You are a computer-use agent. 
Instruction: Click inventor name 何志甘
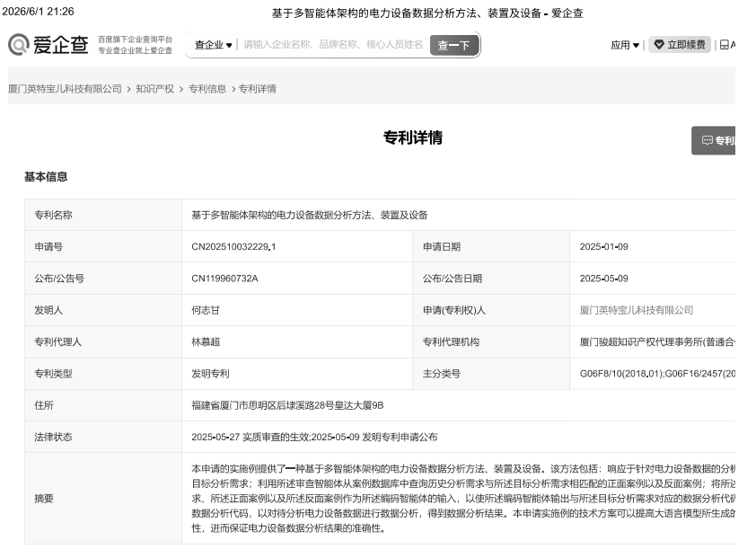click(206, 310)
